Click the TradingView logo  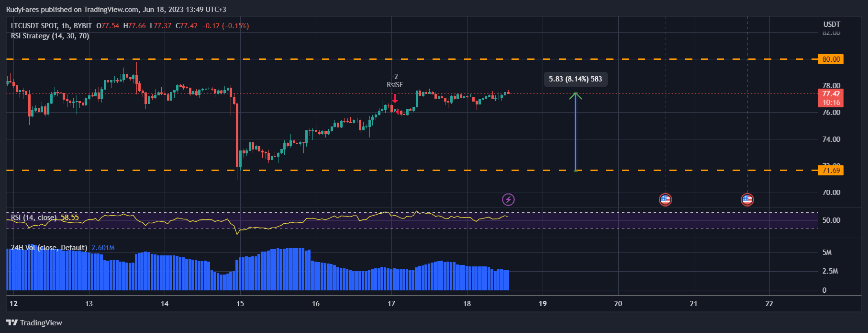coord(34,322)
